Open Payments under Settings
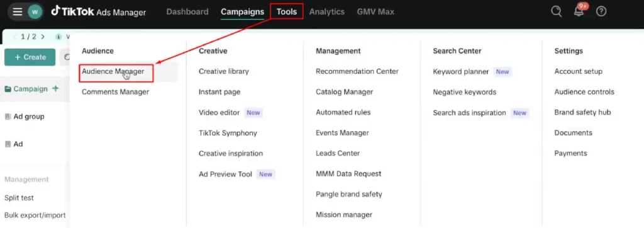 [571, 153]
